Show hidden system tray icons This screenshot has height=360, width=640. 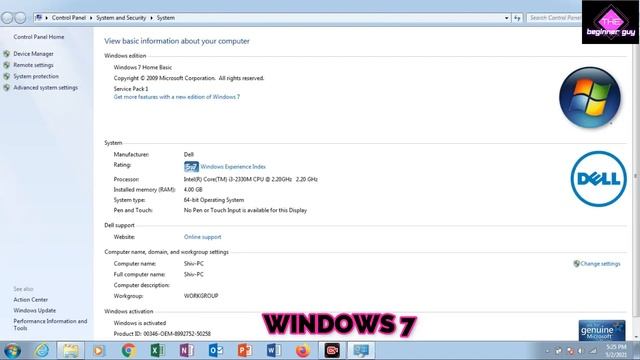pyautogui.click(x=547, y=351)
